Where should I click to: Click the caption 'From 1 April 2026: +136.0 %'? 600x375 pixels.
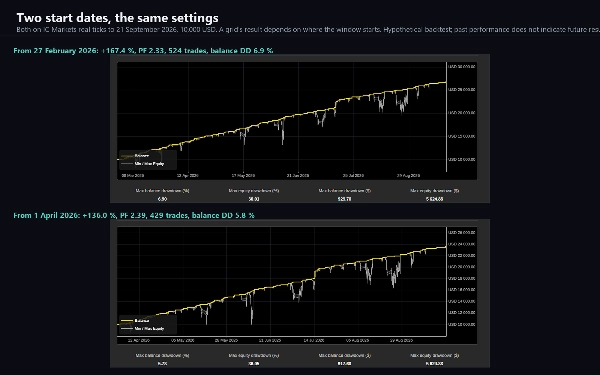tap(134, 215)
